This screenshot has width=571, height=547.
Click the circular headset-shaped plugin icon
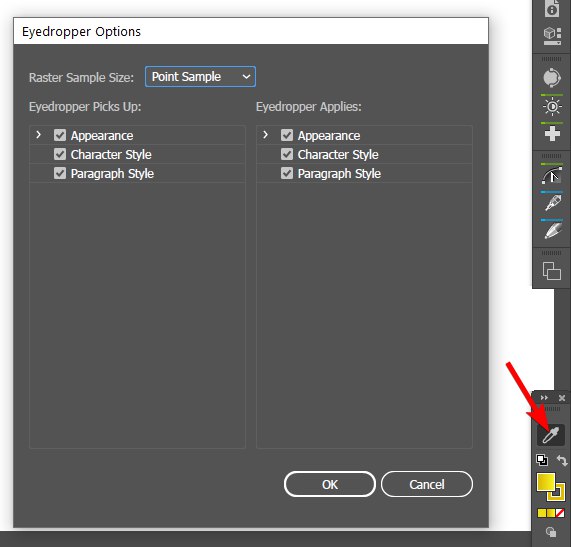click(552, 77)
